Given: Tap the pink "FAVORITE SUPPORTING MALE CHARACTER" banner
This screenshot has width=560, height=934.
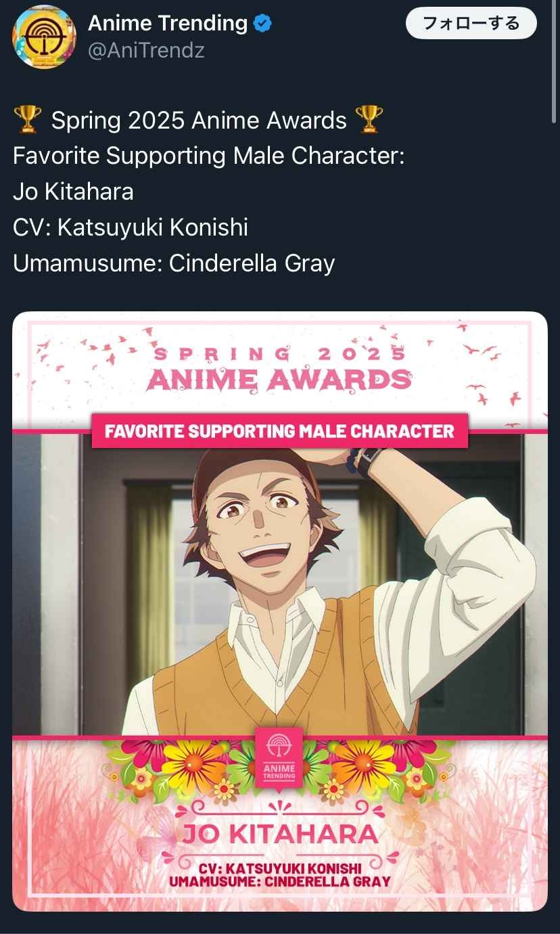Looking at the screenshot, I should click(280, 431).
